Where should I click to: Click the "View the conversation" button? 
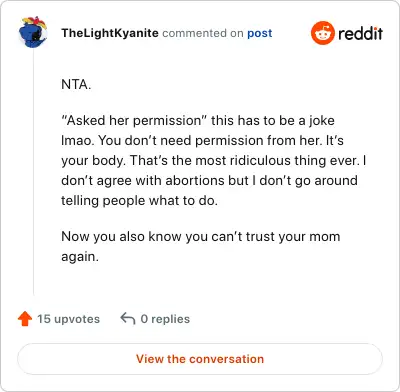200,359
